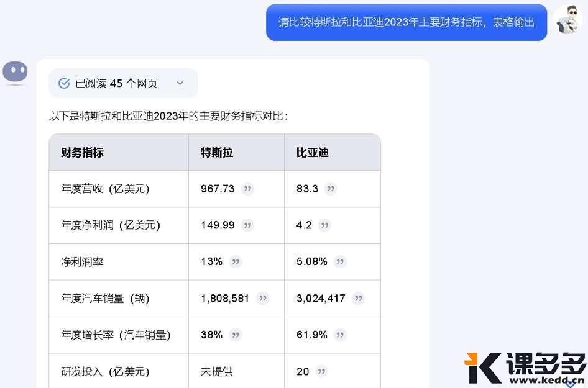Open citation icon next to 13%
This screenshot has width=588, height=388.
236,261
